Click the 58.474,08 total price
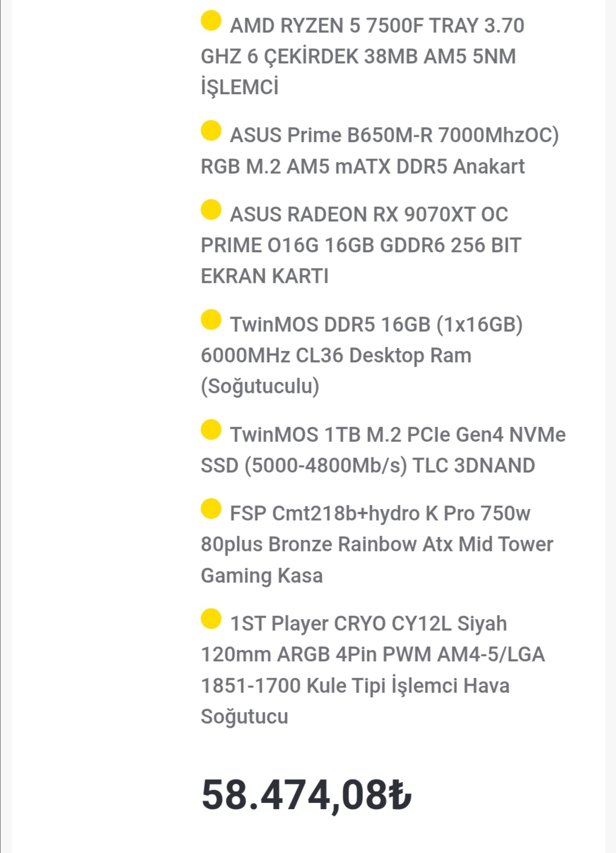This screenshot has width=616, height=853. pos(306,795)
